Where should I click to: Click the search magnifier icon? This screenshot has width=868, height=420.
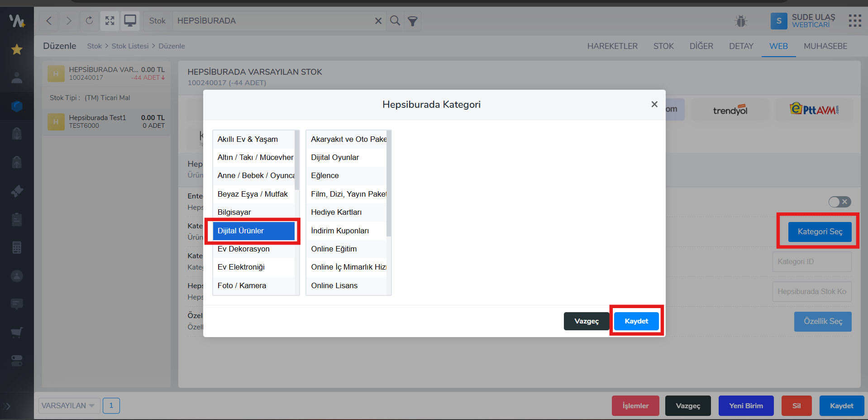(x=395, y=21)
